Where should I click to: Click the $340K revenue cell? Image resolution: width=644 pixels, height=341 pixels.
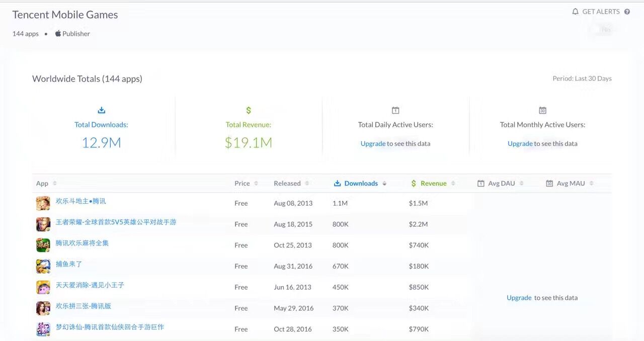pyautogui.click(x=419, y=308)
